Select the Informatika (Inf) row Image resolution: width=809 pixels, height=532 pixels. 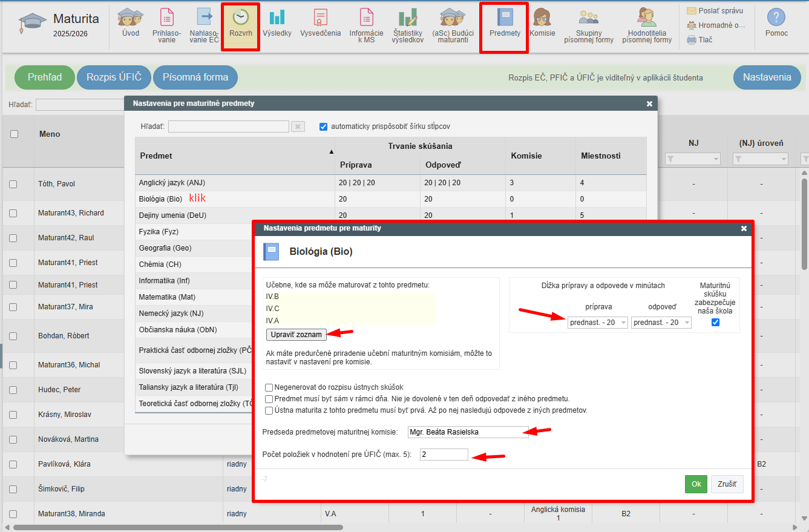(194, 281)
